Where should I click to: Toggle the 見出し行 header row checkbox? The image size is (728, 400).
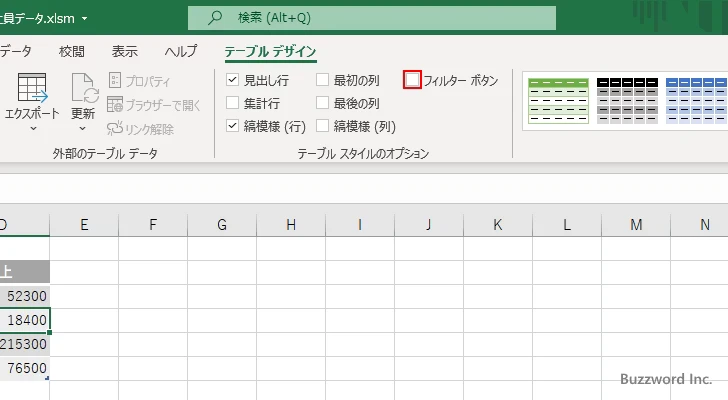pyautogui.click(x=232, y=80)
